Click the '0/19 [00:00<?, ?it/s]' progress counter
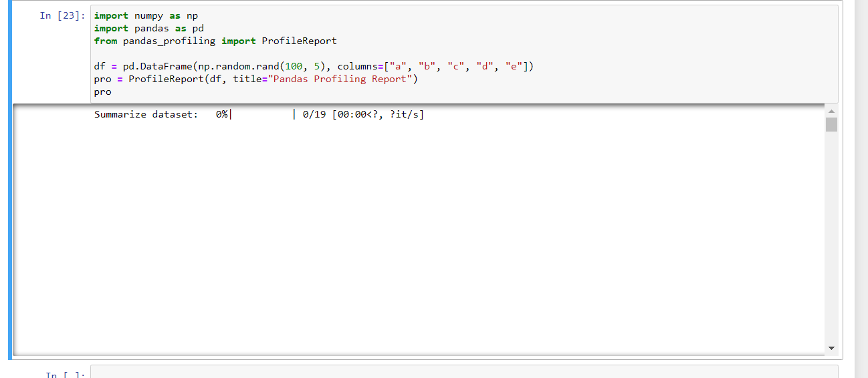 (x=363, y=115)
